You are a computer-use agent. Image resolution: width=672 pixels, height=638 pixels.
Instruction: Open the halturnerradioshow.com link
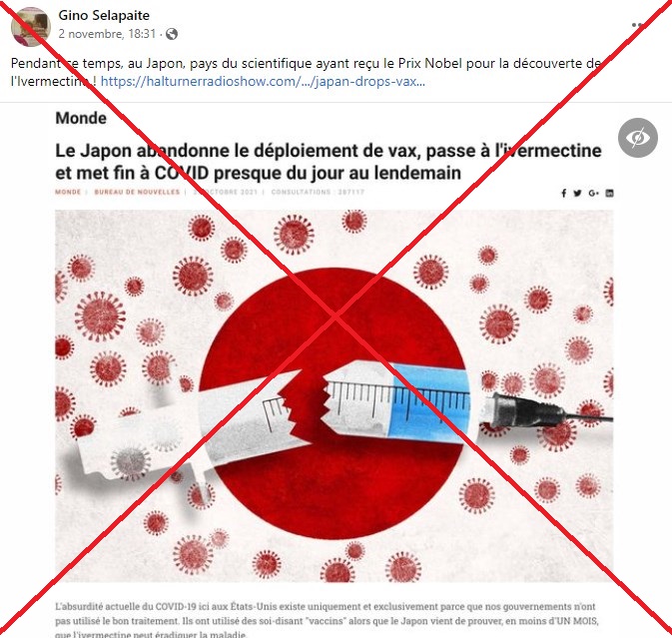pyautogui.click(x=263, y=81)
